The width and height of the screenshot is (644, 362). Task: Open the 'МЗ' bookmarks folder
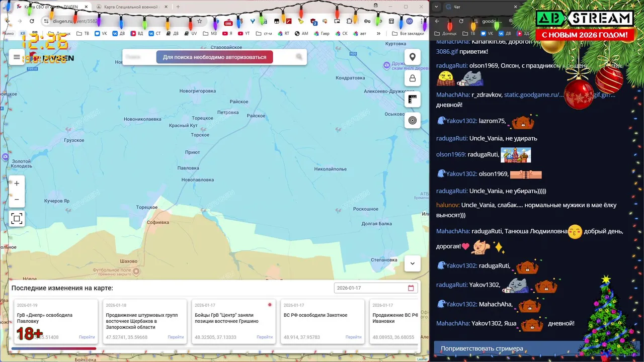pyautogui.click(x=210, y=33)
